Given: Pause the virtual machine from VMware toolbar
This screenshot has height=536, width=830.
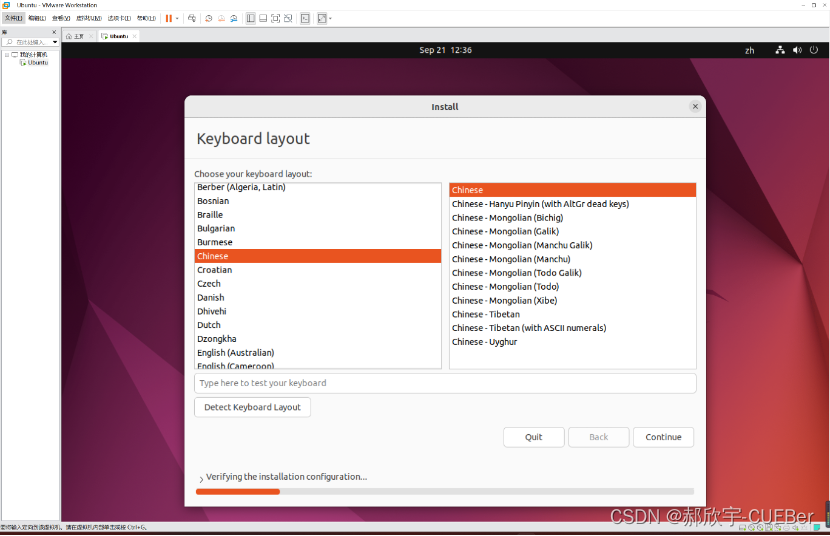Looking at the screenshot, I should click(x=169, y=19).
